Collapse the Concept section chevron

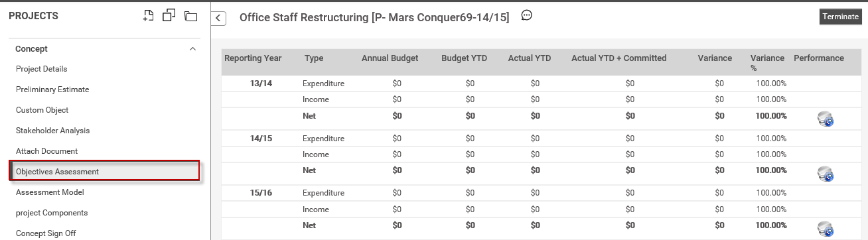(x=192, y=49)
